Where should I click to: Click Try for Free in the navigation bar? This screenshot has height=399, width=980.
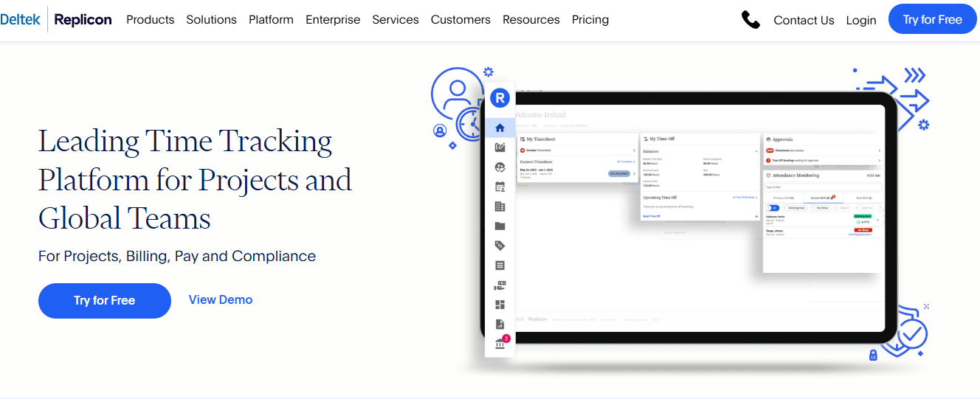click(x=933, y=20)
